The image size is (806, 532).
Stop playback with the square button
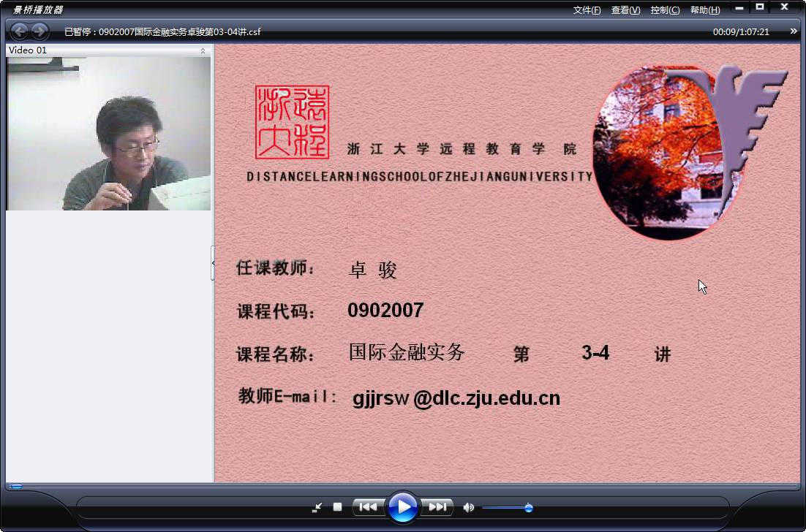(x=337, y=507)
